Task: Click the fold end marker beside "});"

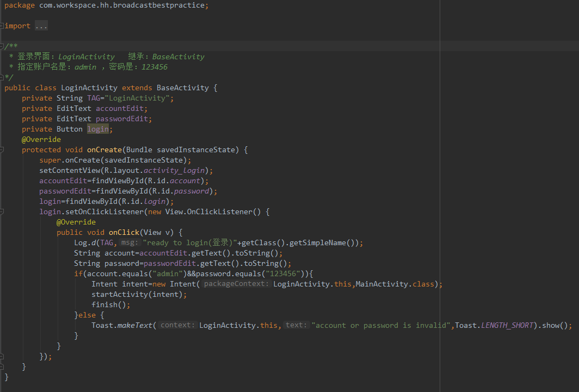Action: tap(2, 356)
